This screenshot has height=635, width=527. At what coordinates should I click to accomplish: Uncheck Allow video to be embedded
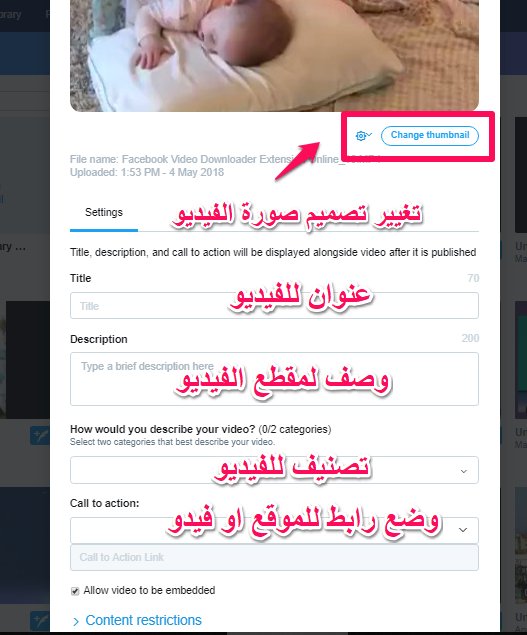click(75, 591)
